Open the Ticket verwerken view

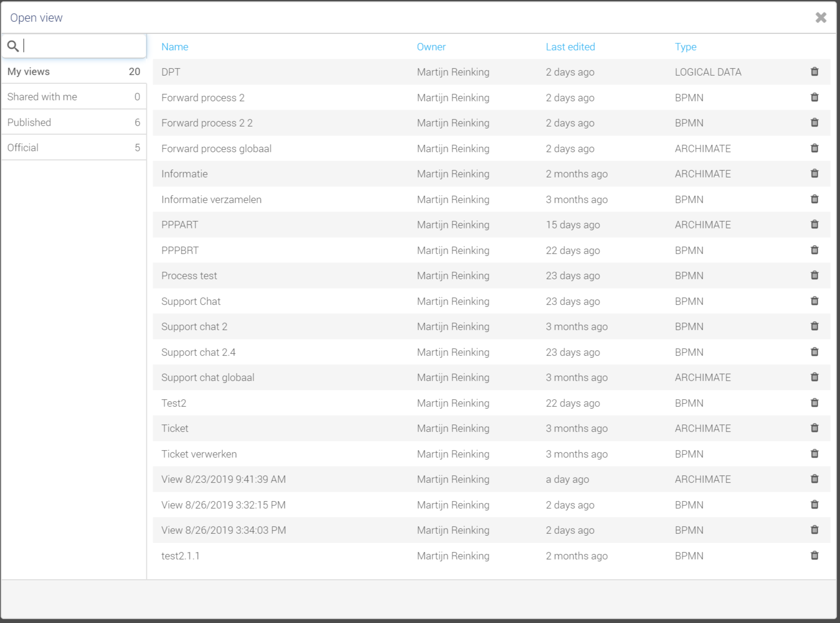pyautogui.click(x=199, y=454)
